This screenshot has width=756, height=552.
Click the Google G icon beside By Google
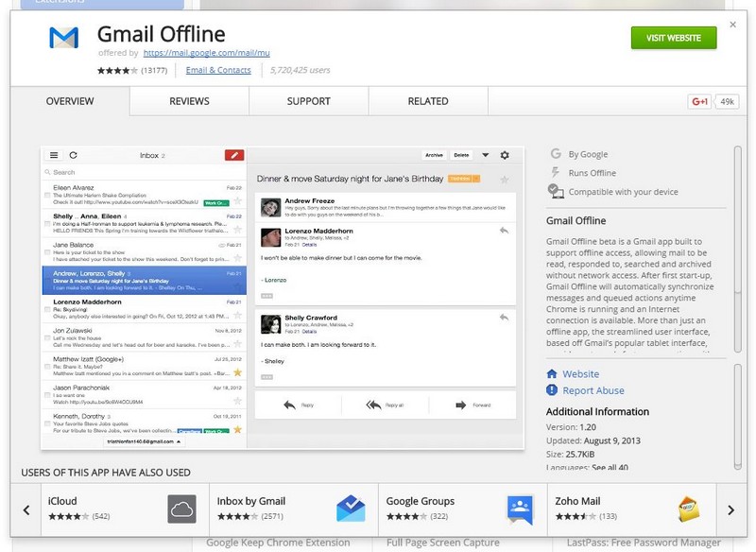pos(556,154)
